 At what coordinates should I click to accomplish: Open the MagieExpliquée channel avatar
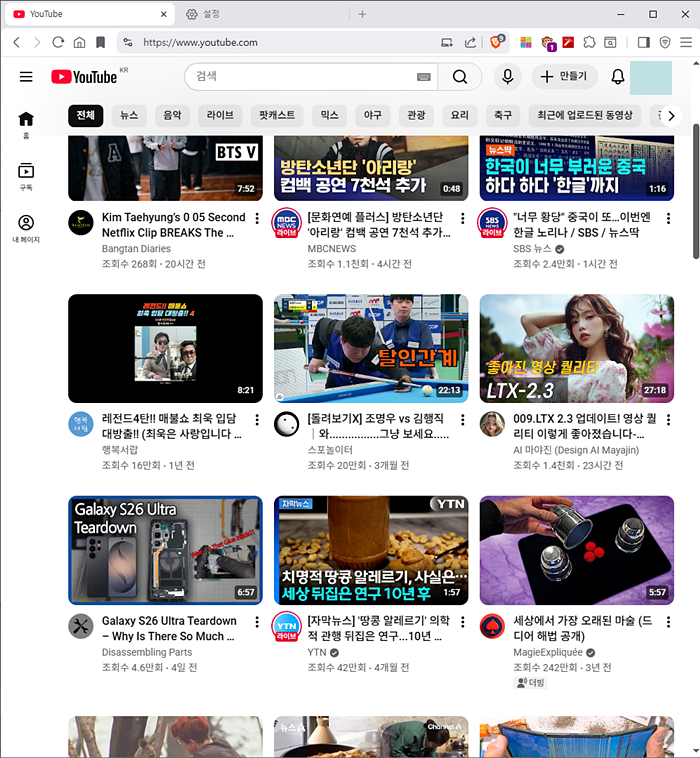492,627
